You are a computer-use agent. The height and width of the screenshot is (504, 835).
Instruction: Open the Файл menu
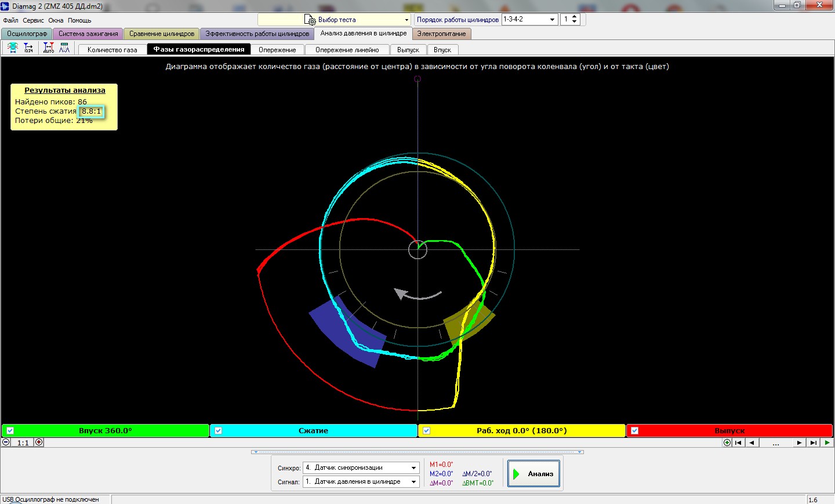[10, 20]
